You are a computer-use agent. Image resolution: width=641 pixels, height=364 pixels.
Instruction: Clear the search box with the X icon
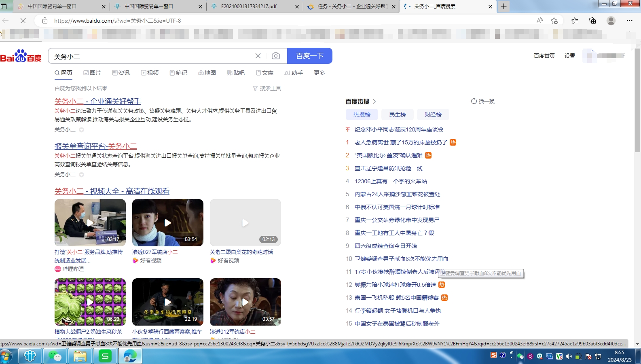[x=258, y=56]
